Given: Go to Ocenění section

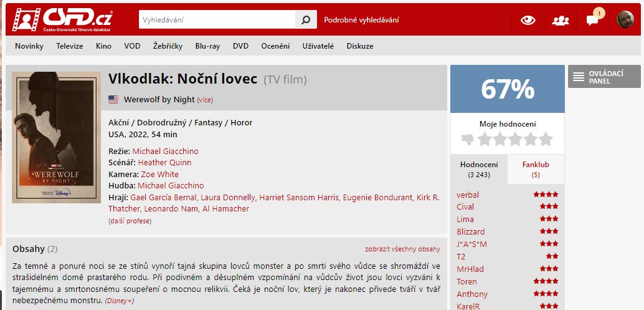Looking at the screenshot, I should coord(275,46).
